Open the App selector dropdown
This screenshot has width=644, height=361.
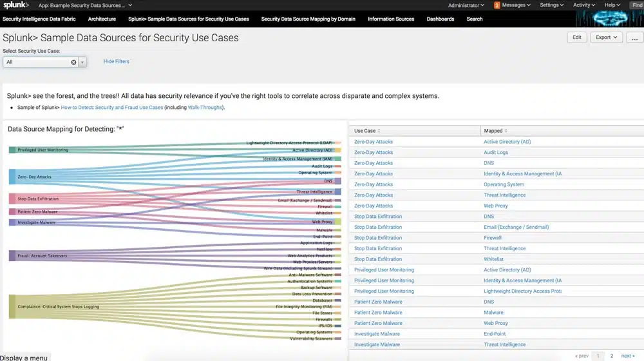coord(86,5)
